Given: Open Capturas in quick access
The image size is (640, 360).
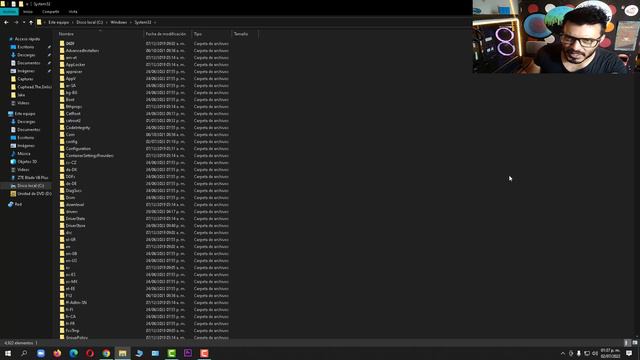Looking at the screenshot, I should click(25, 79).
